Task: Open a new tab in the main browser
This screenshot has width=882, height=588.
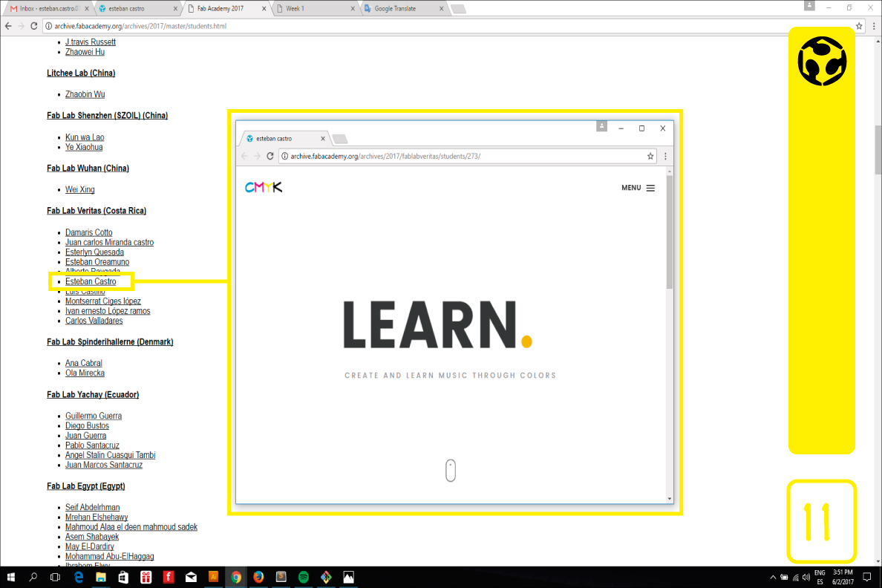Action: pos(458,8)
